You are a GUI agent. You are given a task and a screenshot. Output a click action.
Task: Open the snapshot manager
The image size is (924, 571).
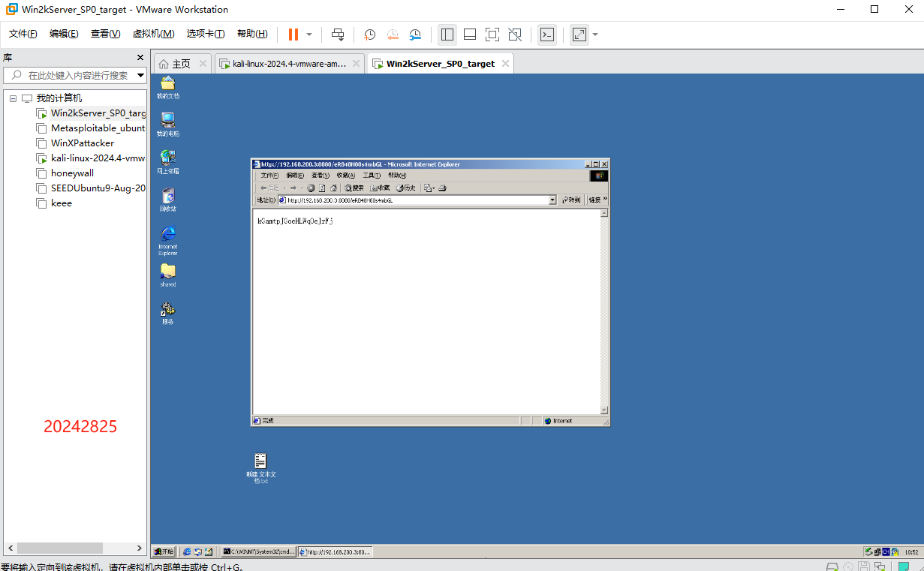415,35
